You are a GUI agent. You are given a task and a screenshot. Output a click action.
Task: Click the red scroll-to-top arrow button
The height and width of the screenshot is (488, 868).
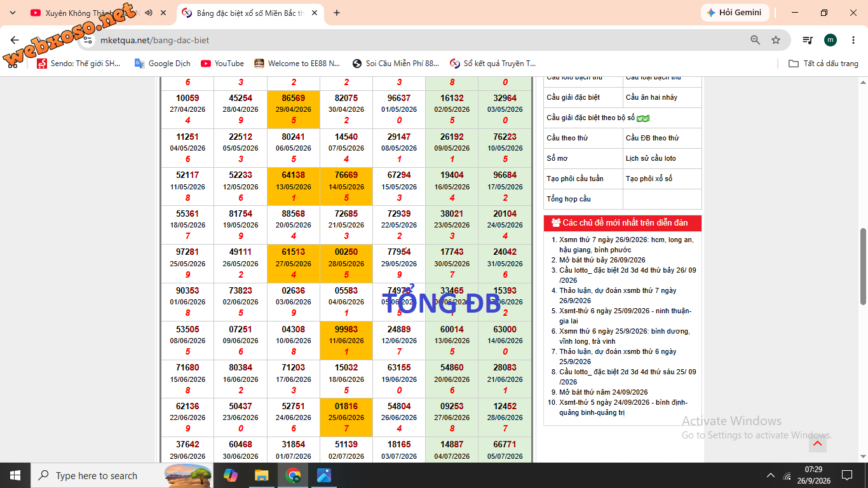point(818,444)
